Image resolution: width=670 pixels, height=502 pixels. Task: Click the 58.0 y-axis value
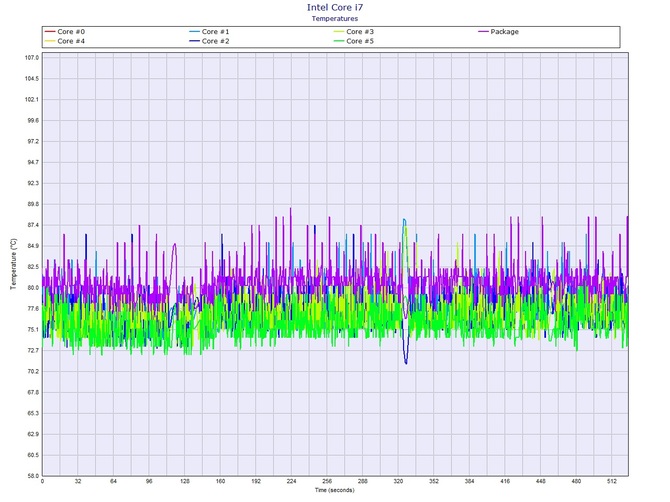click(x=33, y=476)
